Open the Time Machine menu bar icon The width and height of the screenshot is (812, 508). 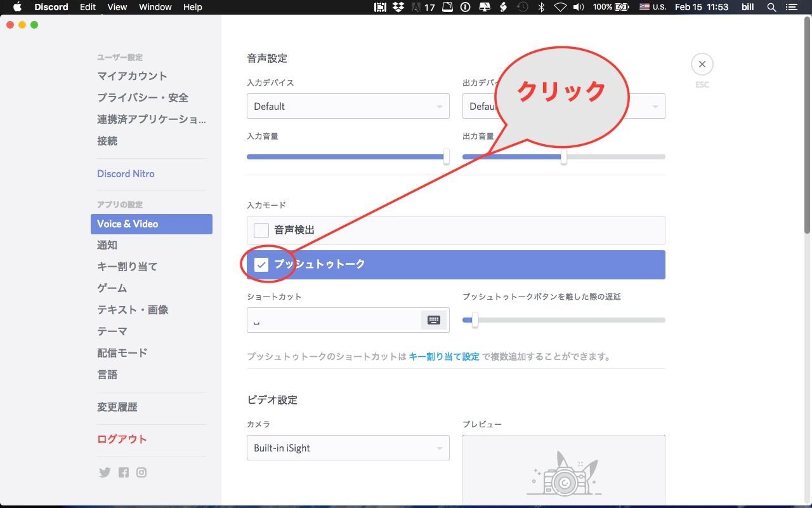521,7
